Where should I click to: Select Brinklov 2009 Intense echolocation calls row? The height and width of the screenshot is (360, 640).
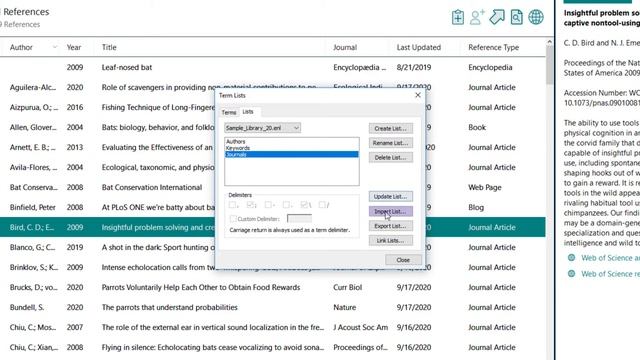273,267
